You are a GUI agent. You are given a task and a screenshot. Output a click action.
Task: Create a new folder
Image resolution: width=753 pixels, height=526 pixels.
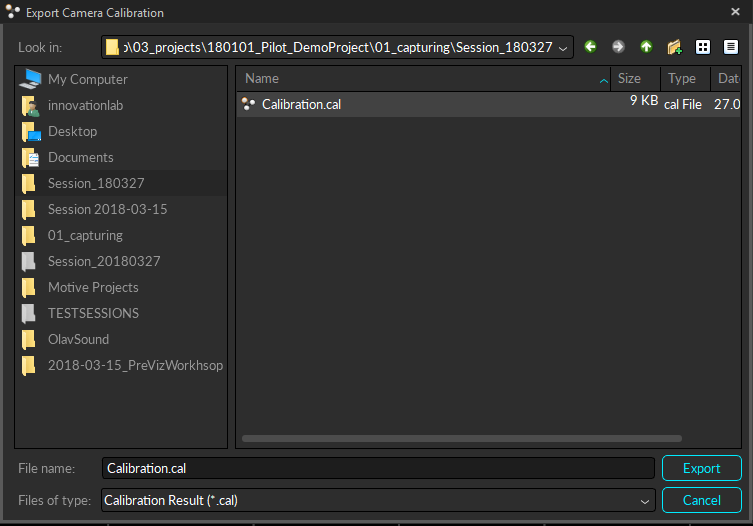point(674,47)
